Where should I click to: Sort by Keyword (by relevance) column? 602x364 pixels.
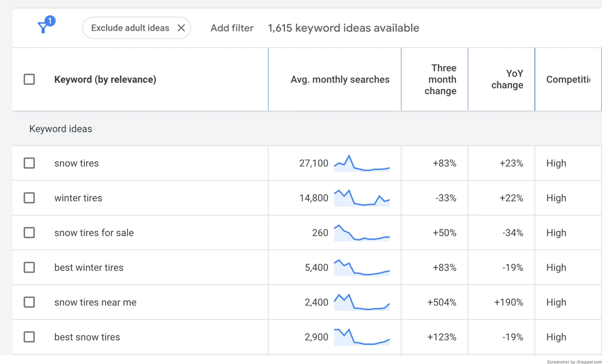(x=105, y=80)
